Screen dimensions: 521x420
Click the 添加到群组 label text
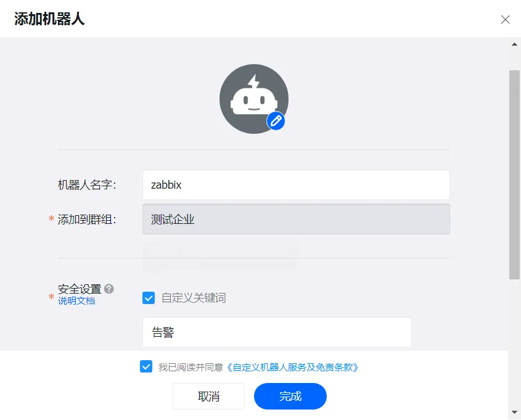(x=87, y=219)
